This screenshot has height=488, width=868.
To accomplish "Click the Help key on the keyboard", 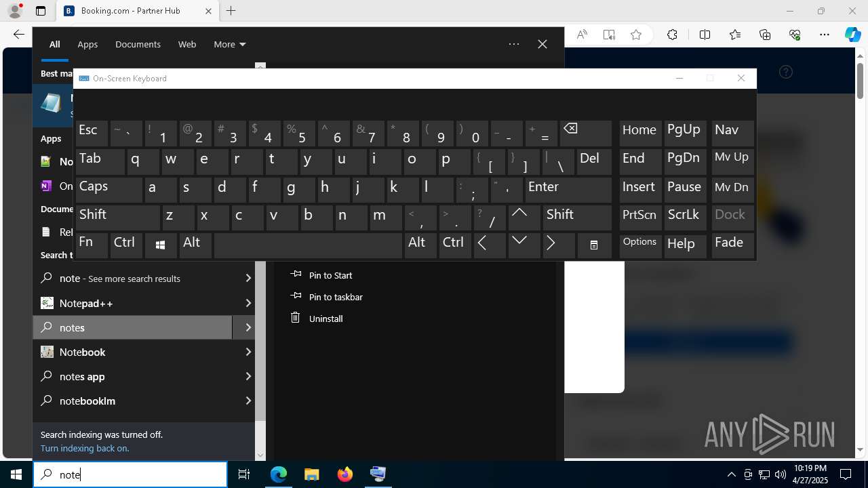I will click(x=685, y=245).
